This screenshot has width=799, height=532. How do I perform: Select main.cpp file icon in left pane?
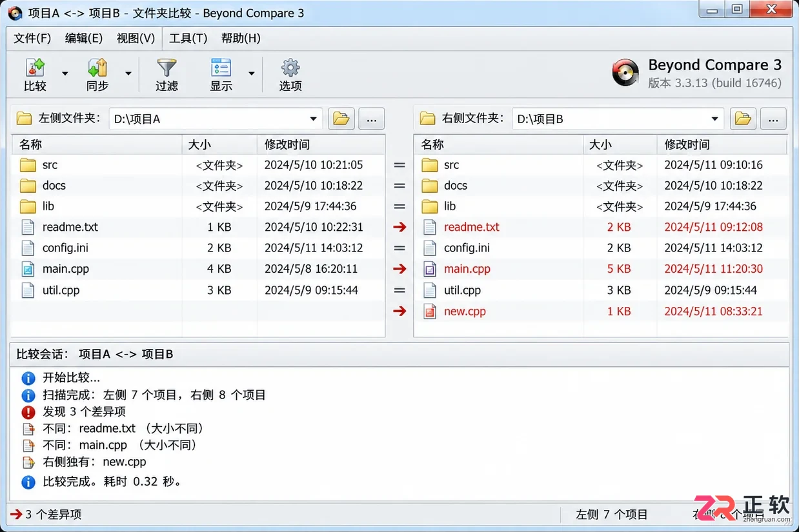[28, 269]
